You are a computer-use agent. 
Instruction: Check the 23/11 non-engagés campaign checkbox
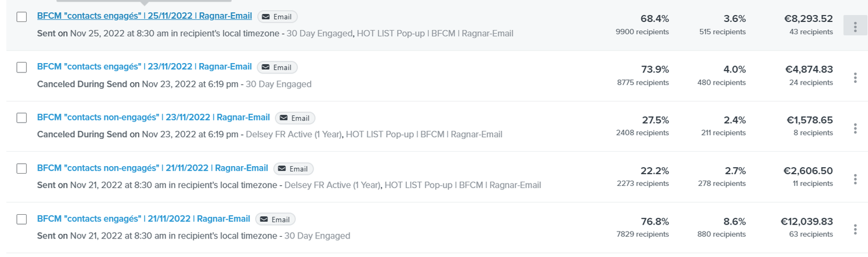(x=21, y=118)
